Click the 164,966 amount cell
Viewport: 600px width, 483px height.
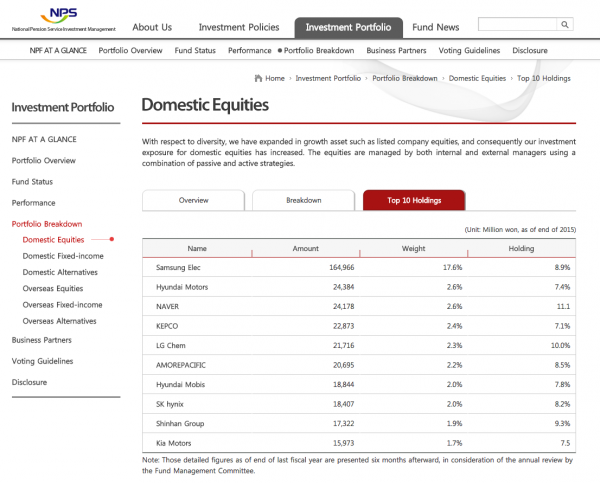pyautogui.click(x=342, y=268)
